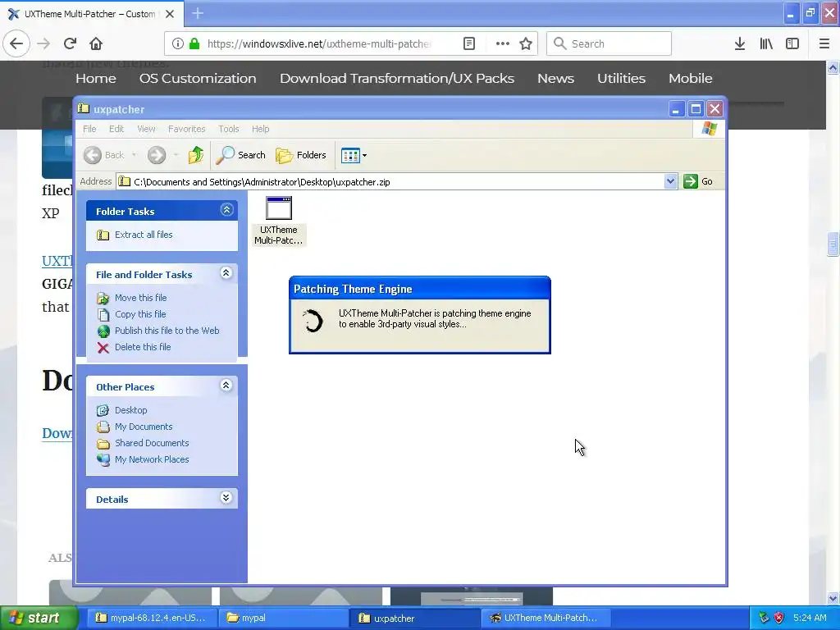Open the browser hamburger menu
840x630 pixels.
pos(824,43)
